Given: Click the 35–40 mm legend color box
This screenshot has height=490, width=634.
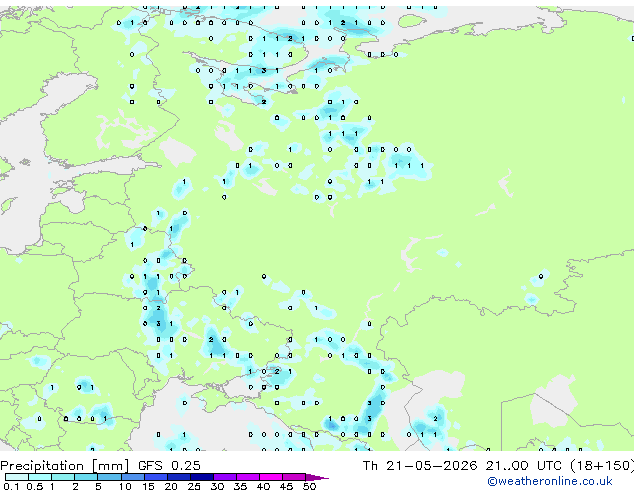Looking at the screenshot, I should (x=247, y=477).
